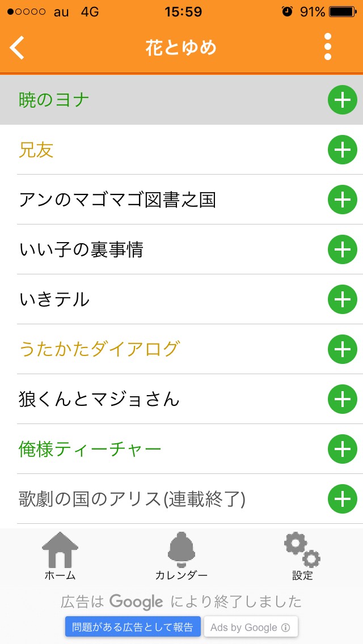Open the three-dot overflow menu
Viewport: 363px width, 644px height.
[x=327, y=47]
